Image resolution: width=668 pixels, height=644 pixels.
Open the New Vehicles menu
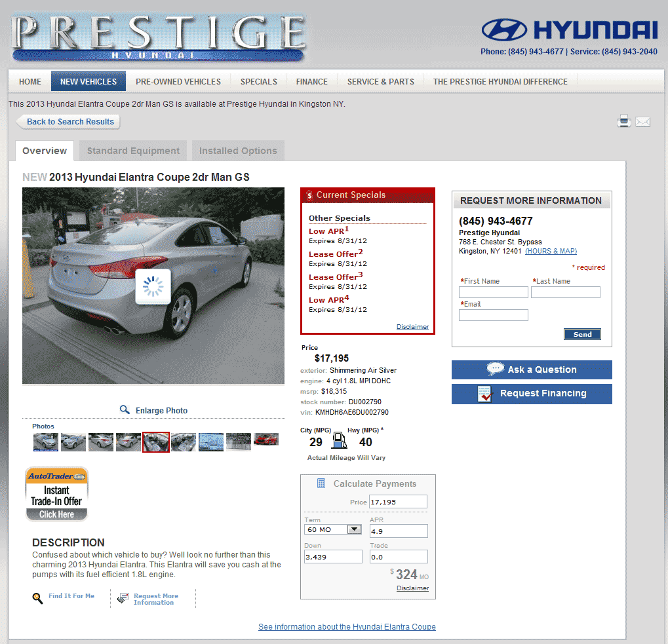point(88,81)
